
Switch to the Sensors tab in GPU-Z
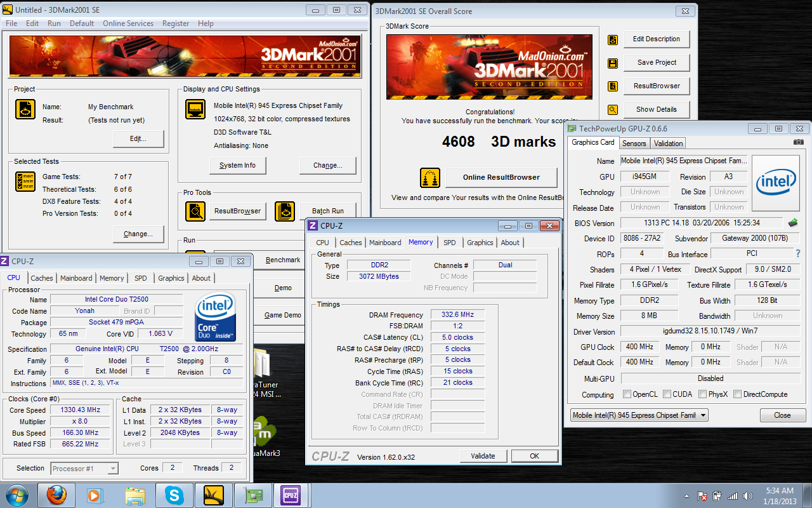pyautogui.click(x=634, y=144)
